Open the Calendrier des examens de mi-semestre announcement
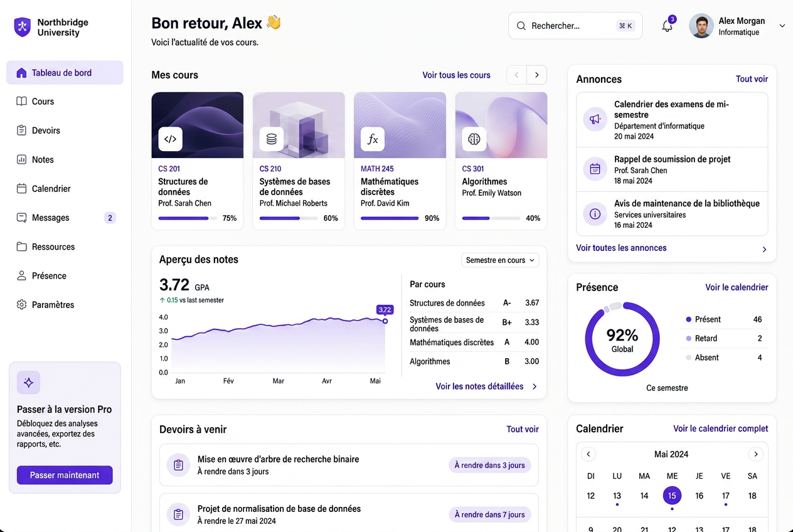 pos(672,120)
